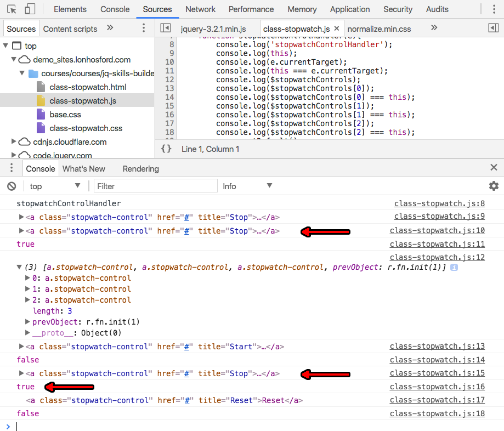Open the Audits panel

437,9
